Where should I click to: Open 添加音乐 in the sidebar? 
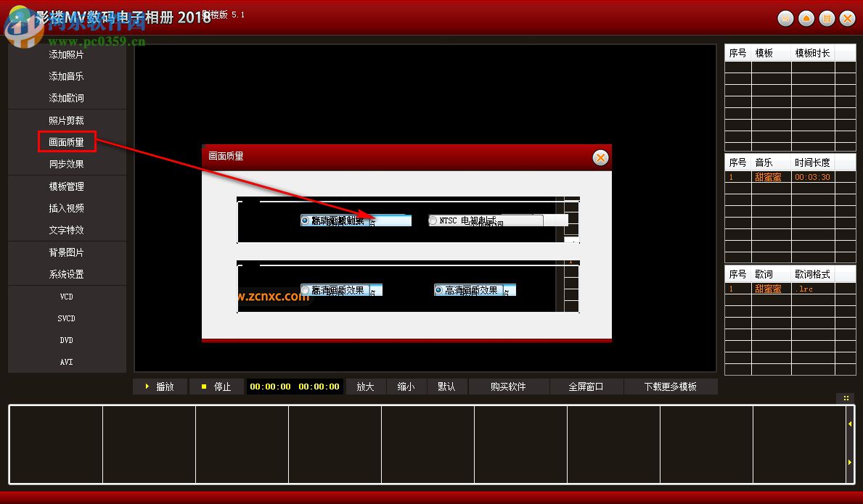67,76
